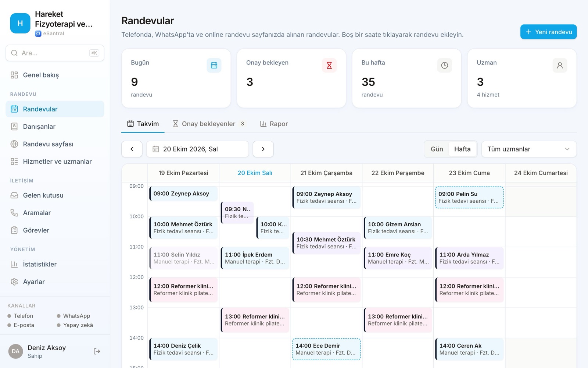The image size is (588, 368).
Task: Open the 10:00 Gizem Arslan appointment
Action: [x=398, y=228]
